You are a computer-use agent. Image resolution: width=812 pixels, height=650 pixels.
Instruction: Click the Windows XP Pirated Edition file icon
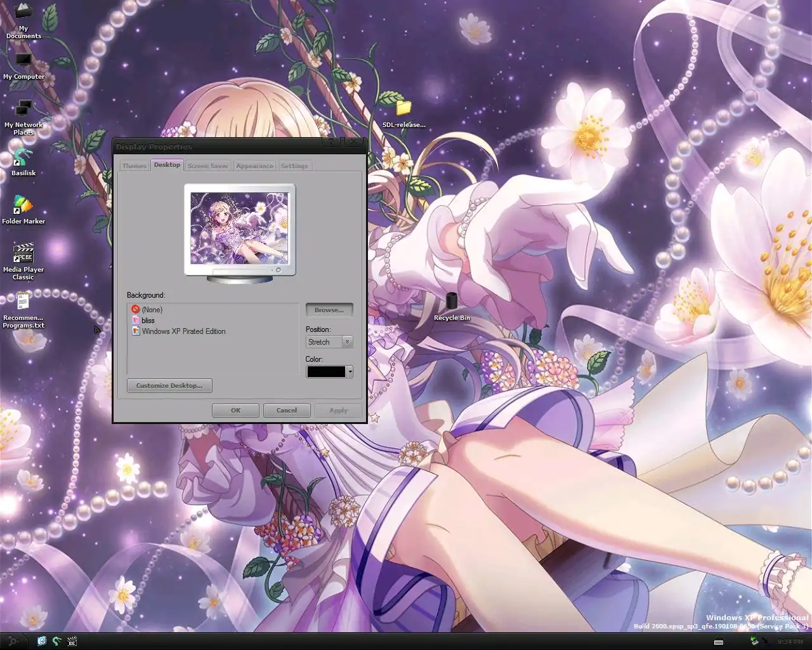point(135,331)
